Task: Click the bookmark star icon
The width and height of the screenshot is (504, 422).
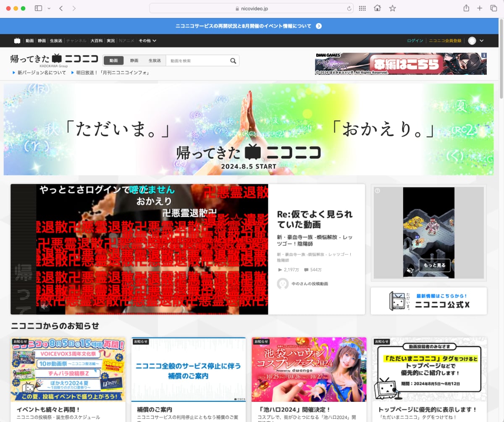Action: point(392,8)
